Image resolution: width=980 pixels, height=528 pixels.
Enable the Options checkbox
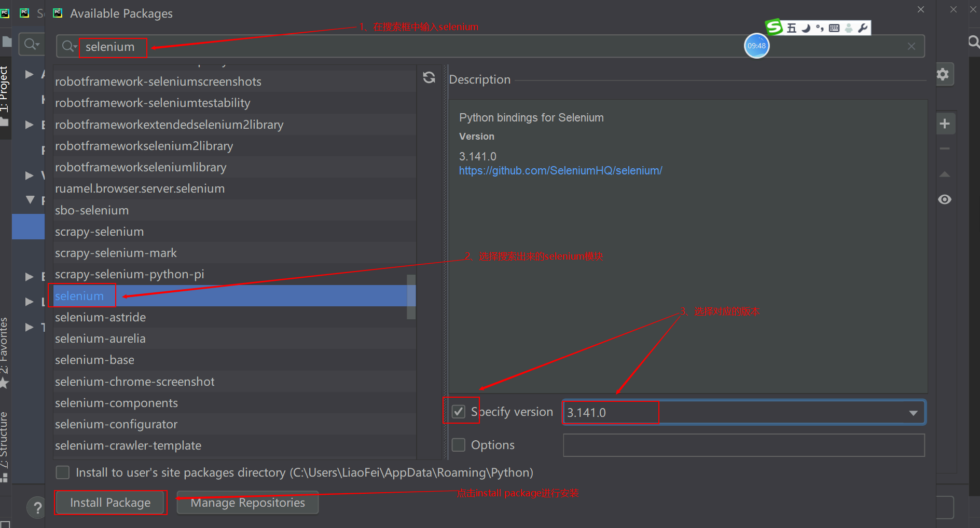click(x=459, y=445)
